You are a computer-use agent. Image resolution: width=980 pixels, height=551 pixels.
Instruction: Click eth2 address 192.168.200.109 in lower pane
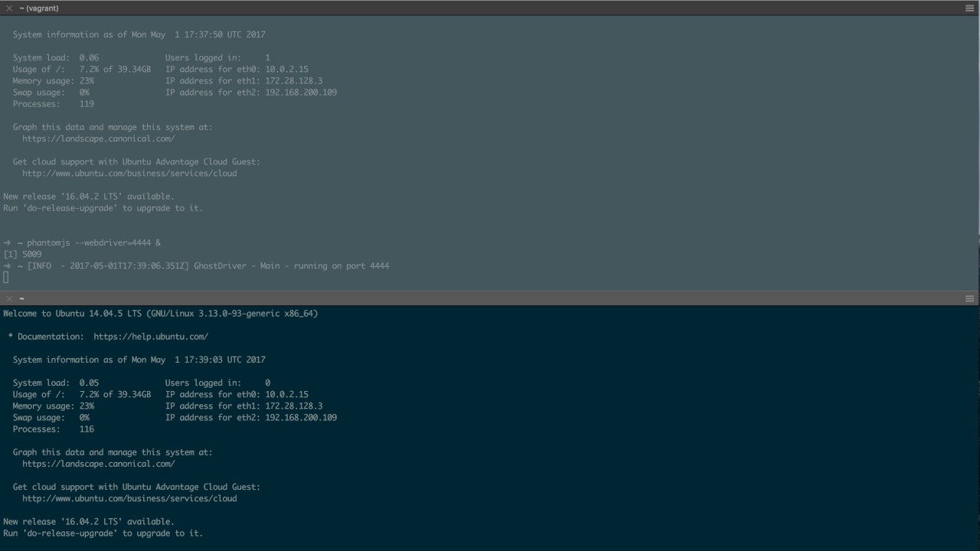pyautogui.click(x=301, y=418)
